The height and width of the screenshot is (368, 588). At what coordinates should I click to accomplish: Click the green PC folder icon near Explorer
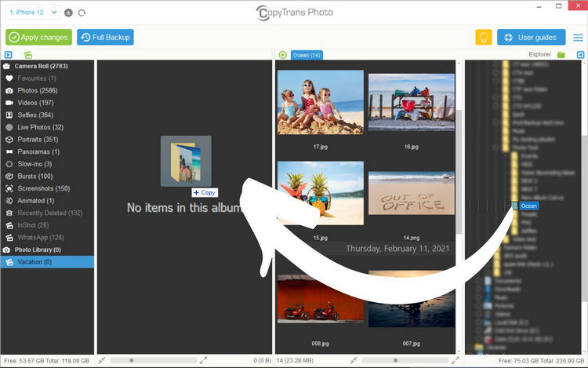tap(561, 55)
